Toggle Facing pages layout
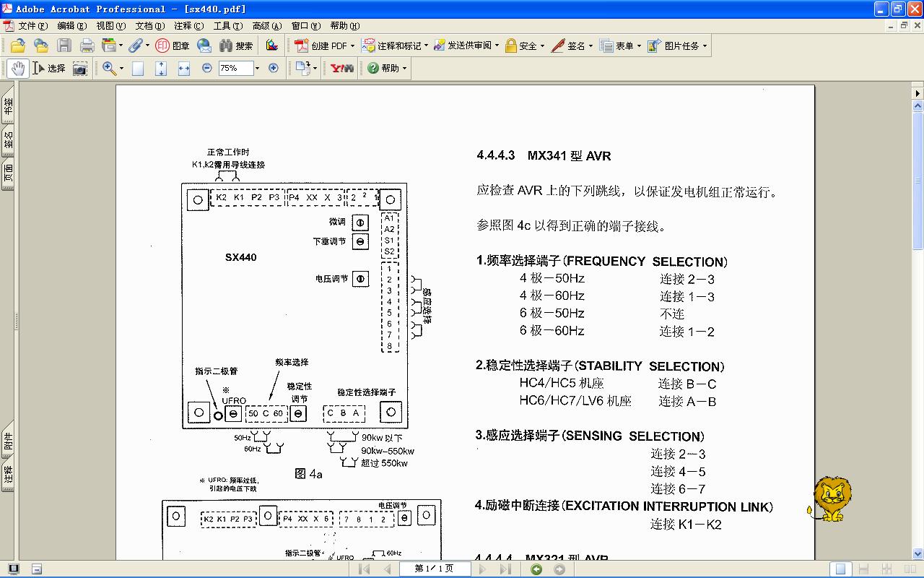Viewport: 924px width, 578px height. [x=909, y=569]
